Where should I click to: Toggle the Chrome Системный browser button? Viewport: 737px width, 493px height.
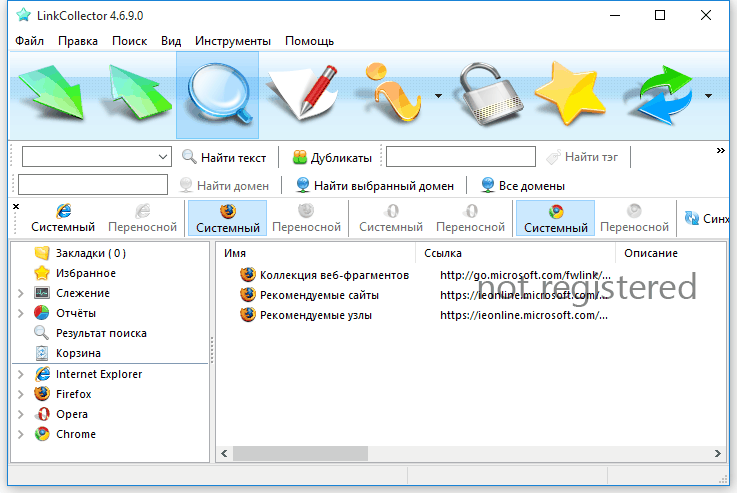pos(555,218)
